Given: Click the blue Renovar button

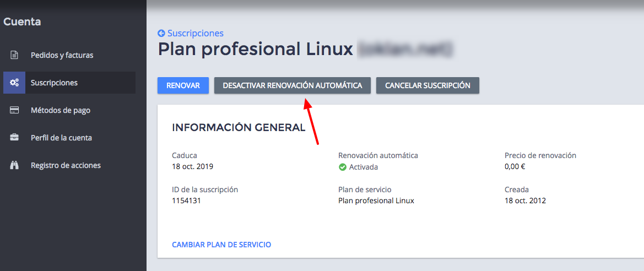Looking at the screenshot, I should pyautogui.click(x=183, y=85).
